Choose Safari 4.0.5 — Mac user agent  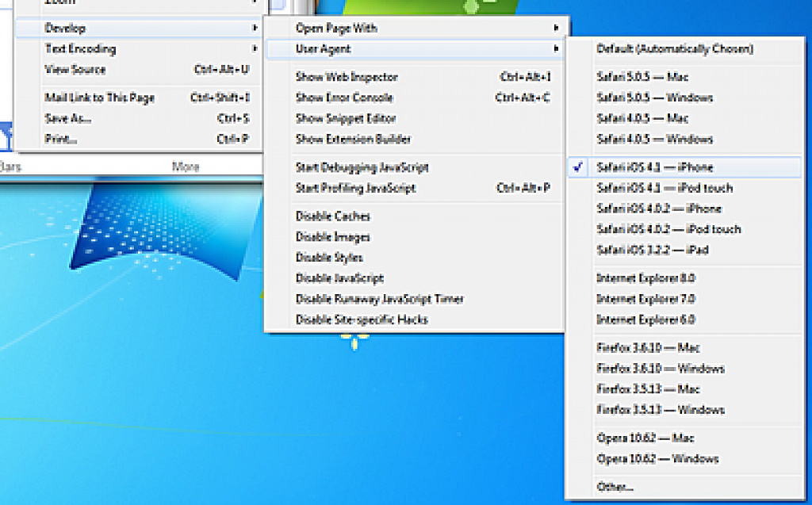tap(684, 118)
